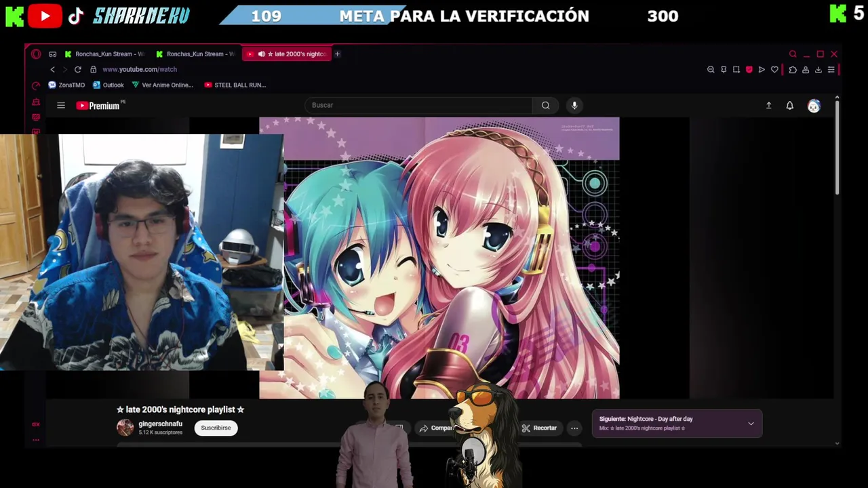Image resolution: width=868 pixels, height=488 pixels.
Task: Open the STEEL BALL RUN bookmark
Action: 235,85
